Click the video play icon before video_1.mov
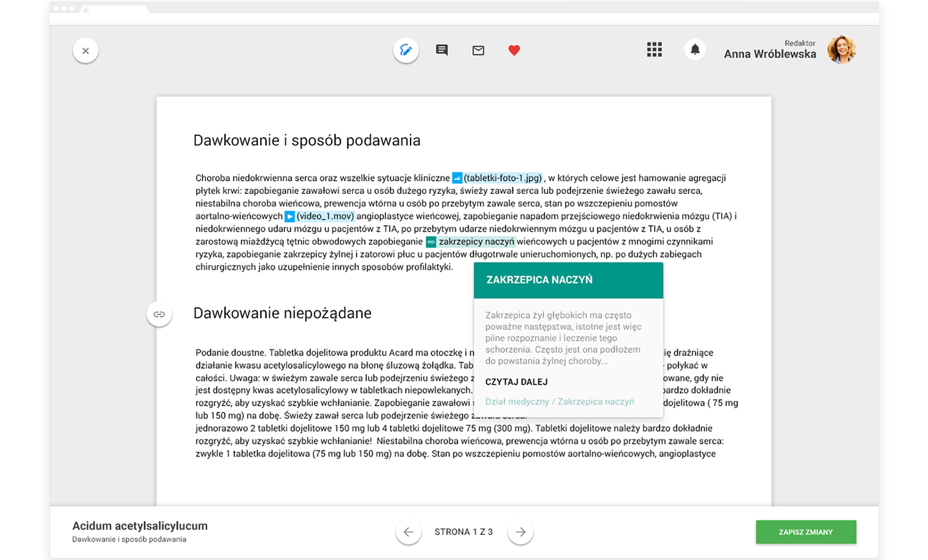The width and height of the screenshot is (928, 560). coord(290,216)
